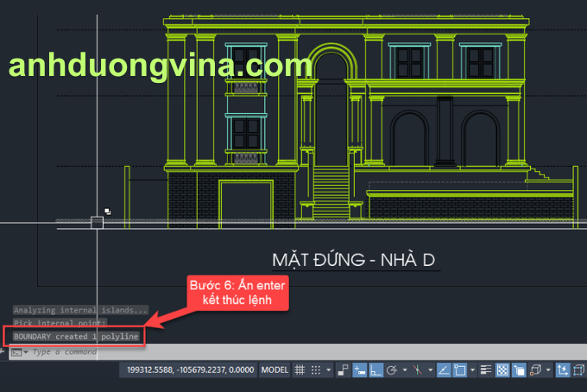Click the Object Snap Tracking icon

point(443,370)
